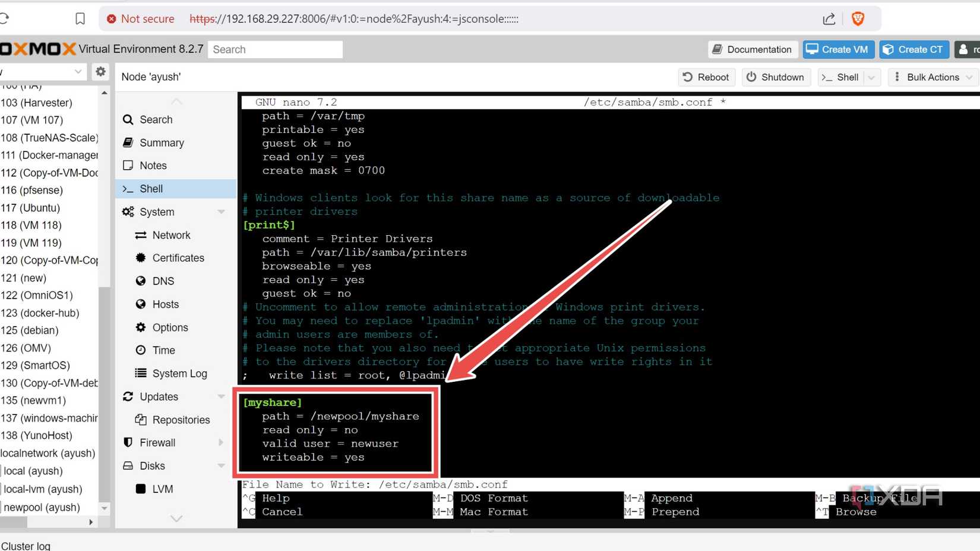The width and height of the screenshot is (980, 551).
Task: Collapse the Disks section arrow
Action: [221, 466]
